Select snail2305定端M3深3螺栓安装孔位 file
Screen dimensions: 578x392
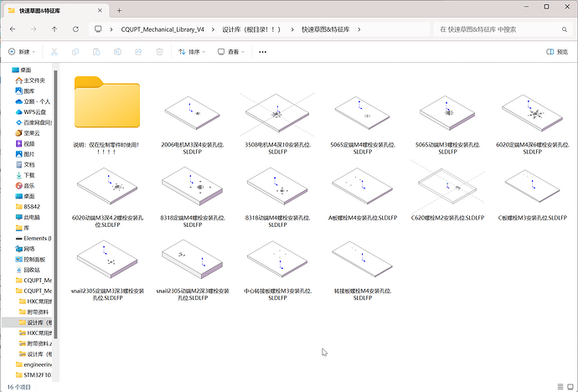point(107,270)
